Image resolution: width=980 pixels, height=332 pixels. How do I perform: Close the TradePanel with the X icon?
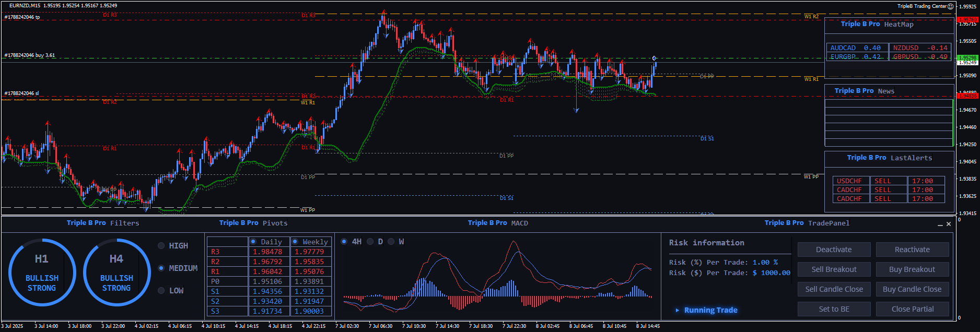click(949, 224)
